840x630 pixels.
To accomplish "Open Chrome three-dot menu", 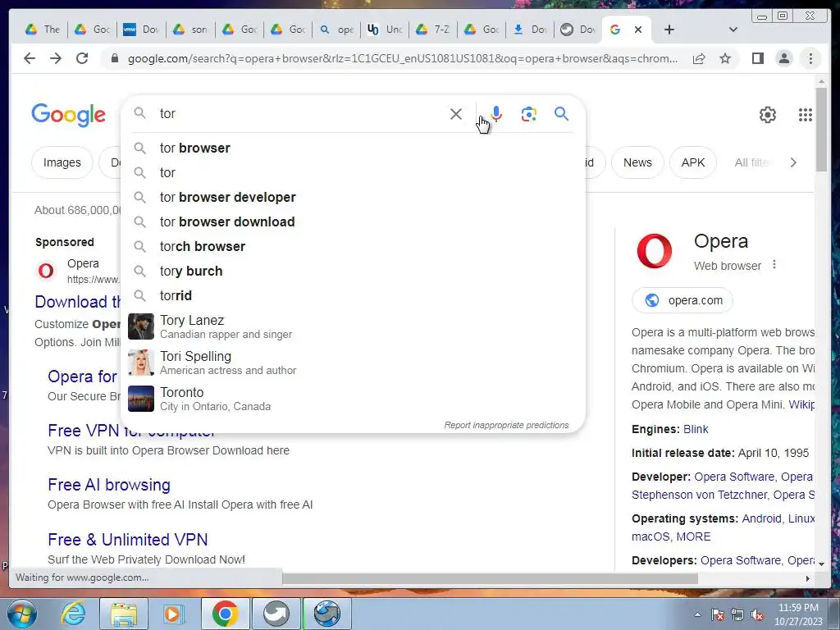I will point(810,58).
